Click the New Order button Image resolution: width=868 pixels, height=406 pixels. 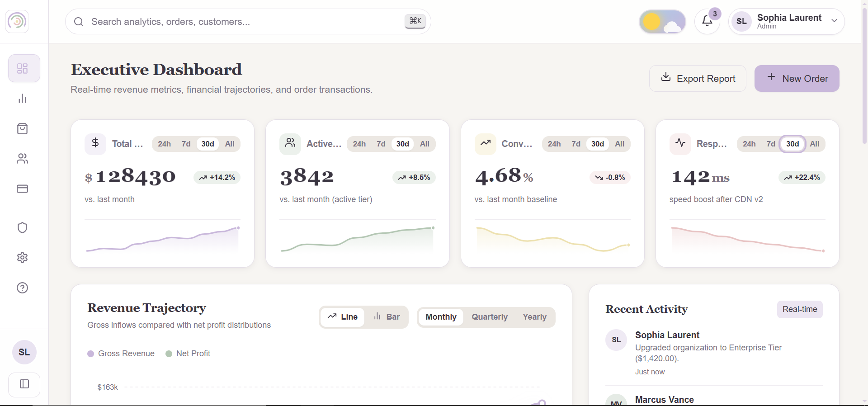pos(797,79)
